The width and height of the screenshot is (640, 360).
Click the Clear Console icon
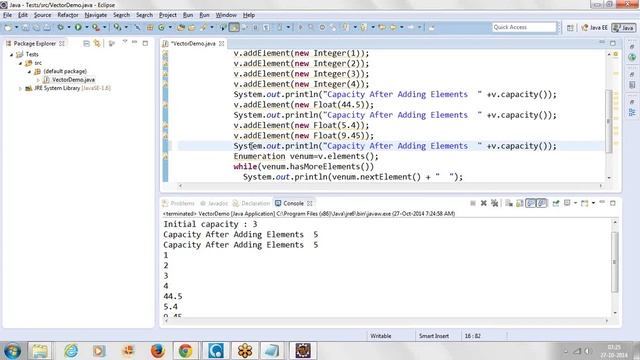509,203
